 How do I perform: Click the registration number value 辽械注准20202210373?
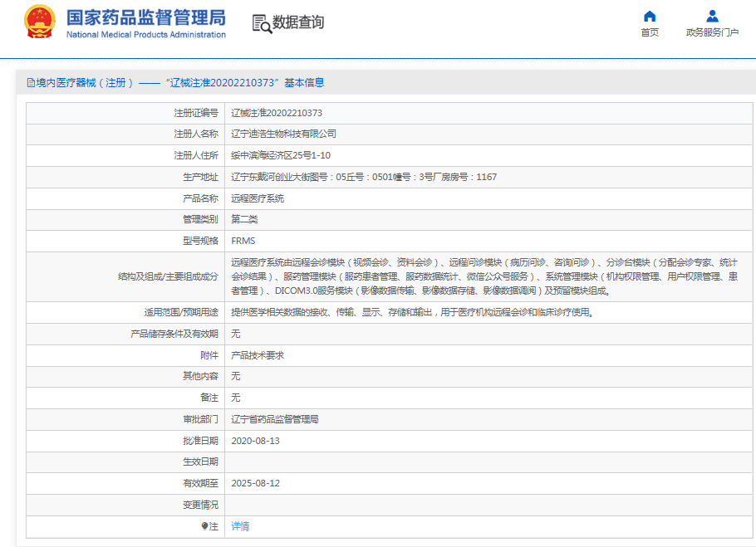point(277,113)
